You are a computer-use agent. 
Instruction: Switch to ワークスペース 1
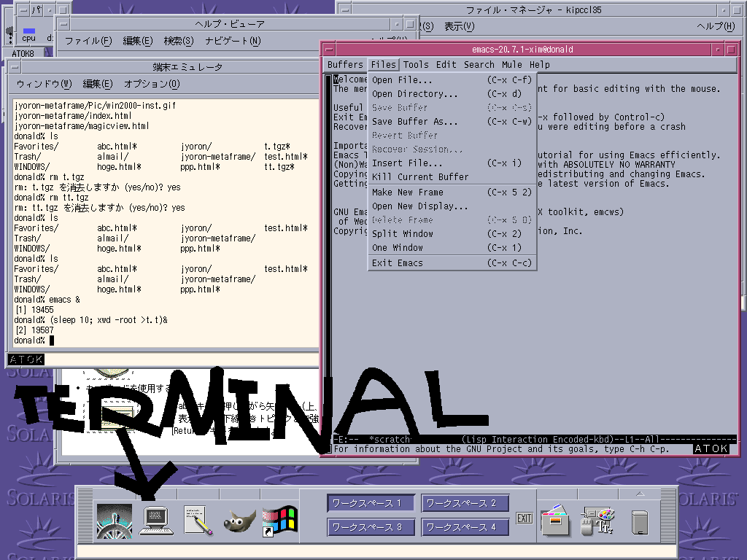pyautogui.click(x=370, y=503)
